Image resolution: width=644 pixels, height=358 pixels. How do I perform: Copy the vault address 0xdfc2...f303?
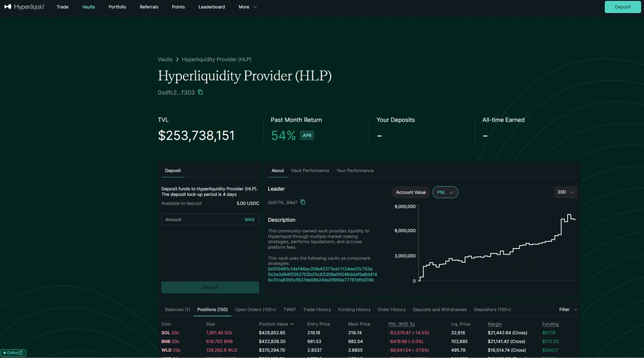(x=200, y=92)
